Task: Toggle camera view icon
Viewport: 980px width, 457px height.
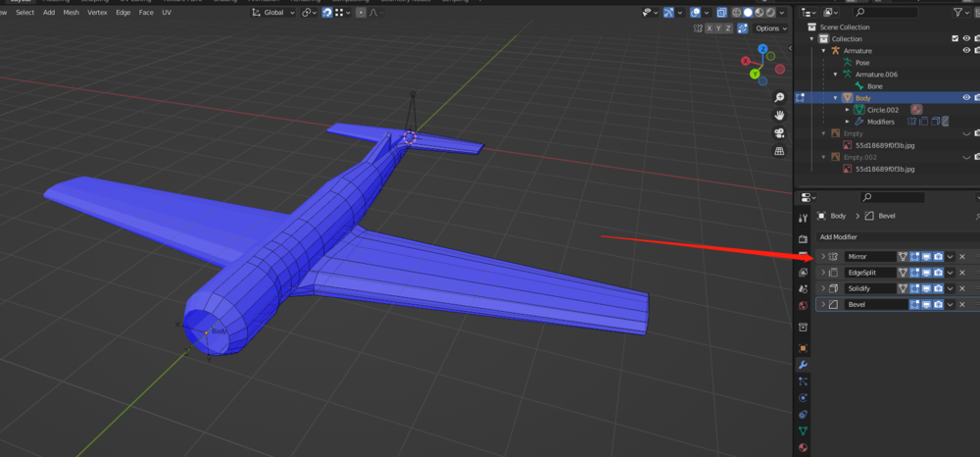Action: click(779, 133)
